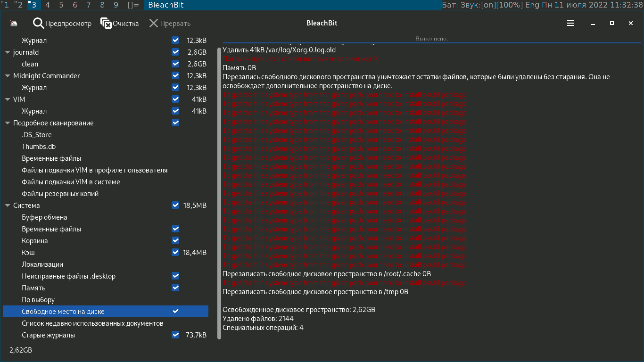Click the Память 0B log line
Screen dimensions: 644x362
[239, 68]
